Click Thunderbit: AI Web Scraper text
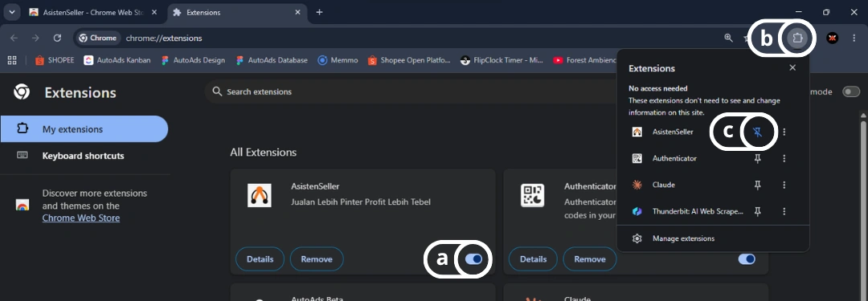 click(698, 211)
